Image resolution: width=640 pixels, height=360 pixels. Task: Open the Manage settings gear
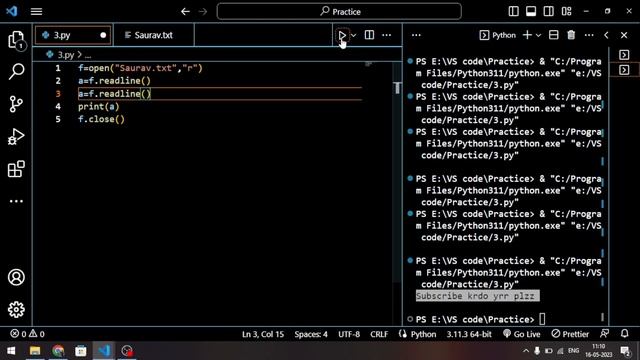16,310
